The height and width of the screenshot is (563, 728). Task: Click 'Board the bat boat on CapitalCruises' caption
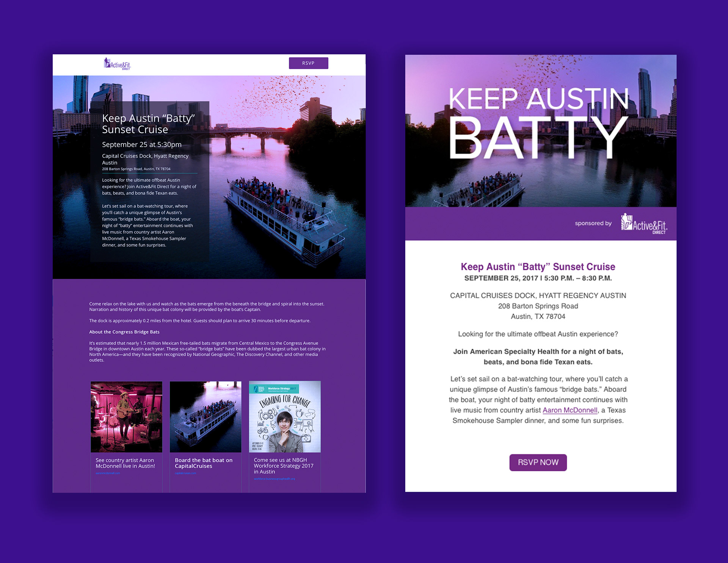tap(204, 463)
